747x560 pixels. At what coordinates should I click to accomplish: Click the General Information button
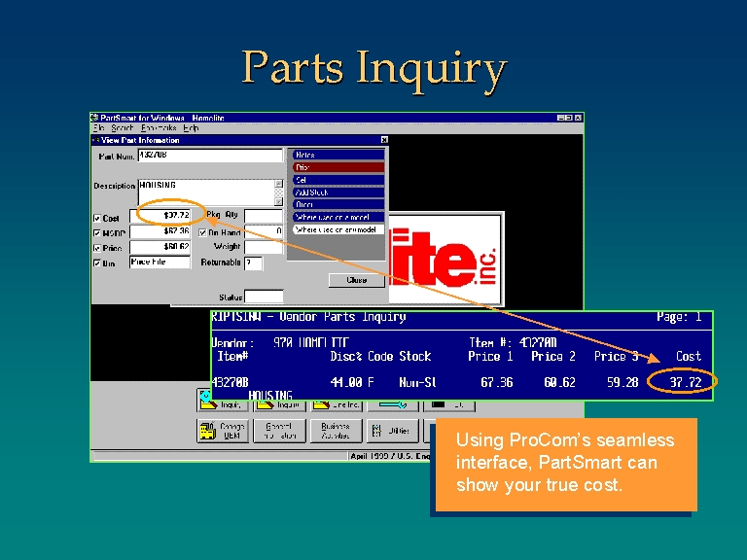point(280,431)
